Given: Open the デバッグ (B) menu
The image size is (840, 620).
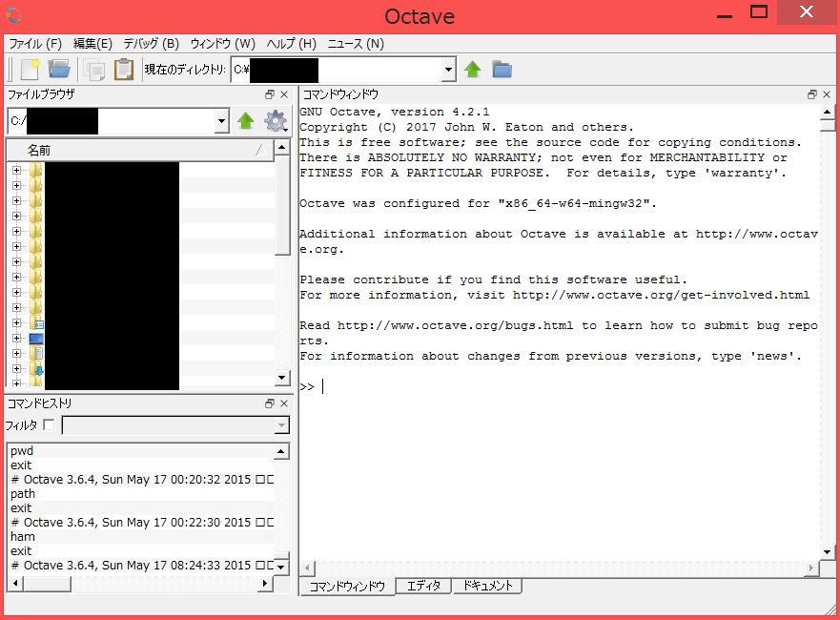Looking at the screenshot, I should (x=151, y=44).
